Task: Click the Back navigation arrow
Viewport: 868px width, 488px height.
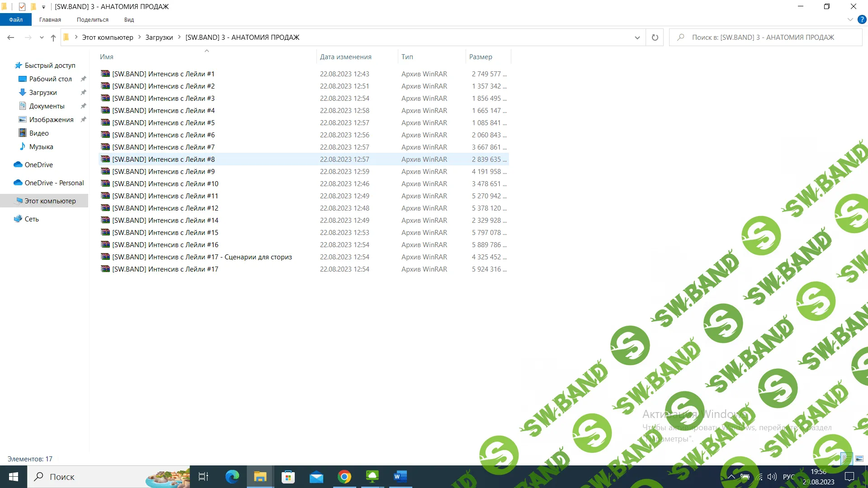Action: coord(11,38)
